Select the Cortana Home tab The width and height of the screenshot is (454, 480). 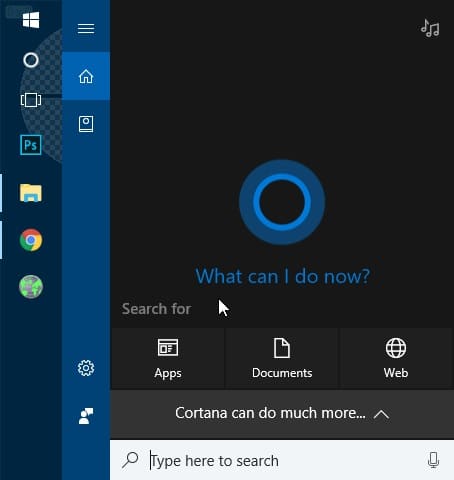coord(86,76)
